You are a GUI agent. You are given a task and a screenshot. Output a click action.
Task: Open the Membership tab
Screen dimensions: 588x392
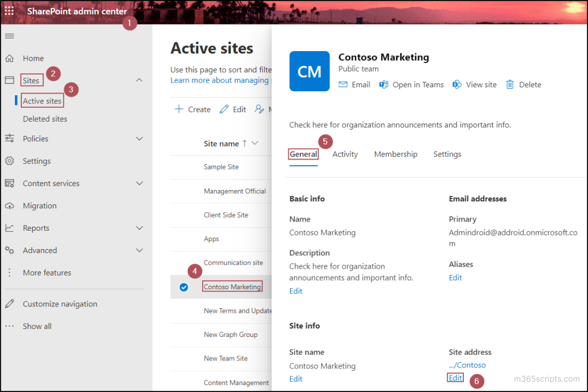pyautogui.click(x=396, y=154)
